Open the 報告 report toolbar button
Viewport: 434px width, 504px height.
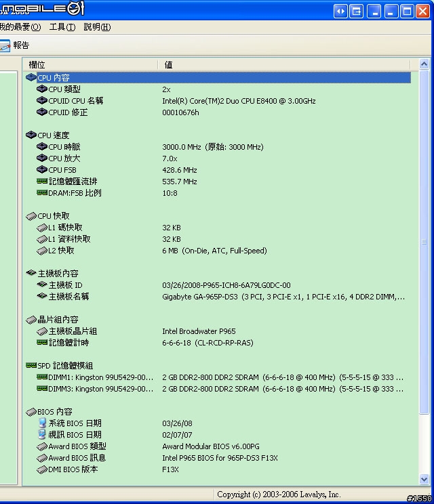(x=14, y=45)
